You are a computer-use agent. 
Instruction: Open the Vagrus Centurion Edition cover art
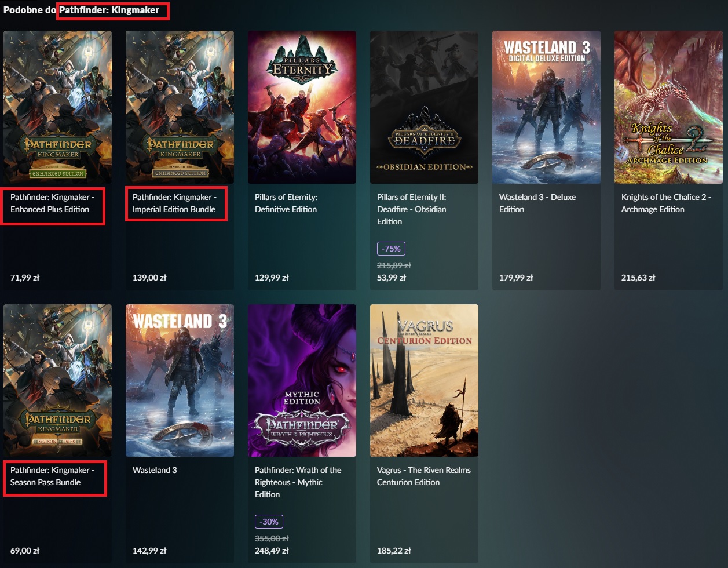tap(424, 380)
